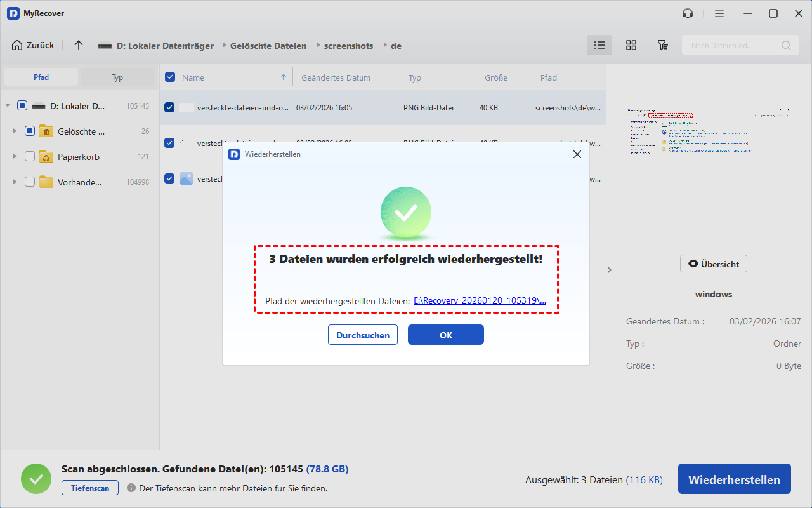This screenshot has width=812, height=508.
Task: Collapse the preview panel with side arrow
Action: point(610,270)
